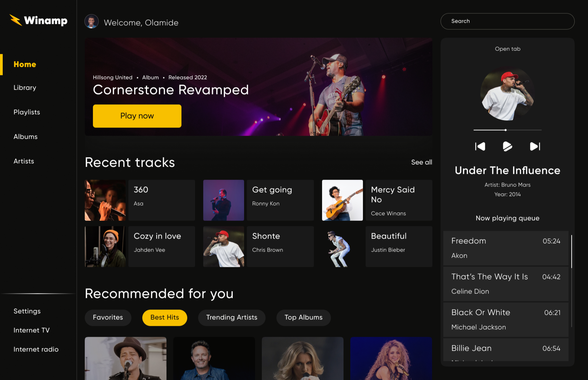Skip to the previous track
Screen dimensions: 588x380
click(x=480, y=146)
